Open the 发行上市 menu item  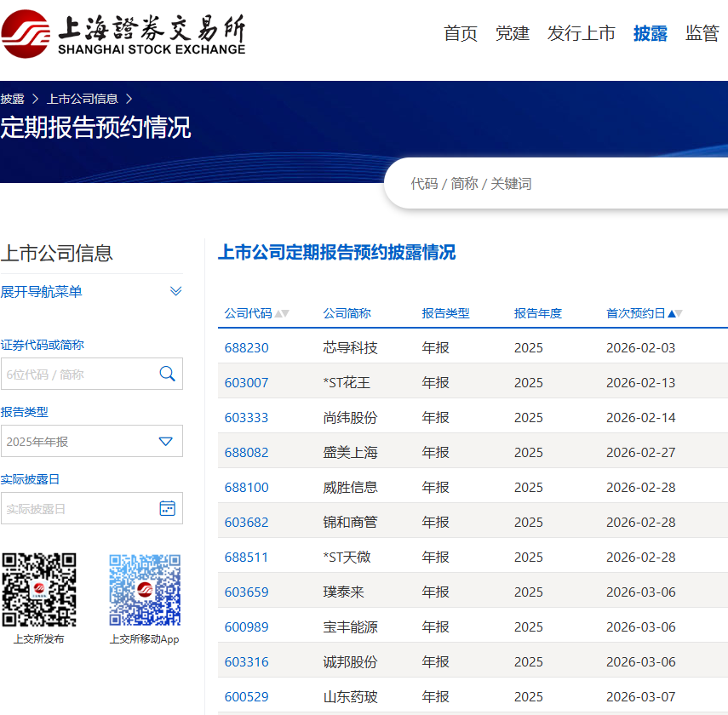581,33
